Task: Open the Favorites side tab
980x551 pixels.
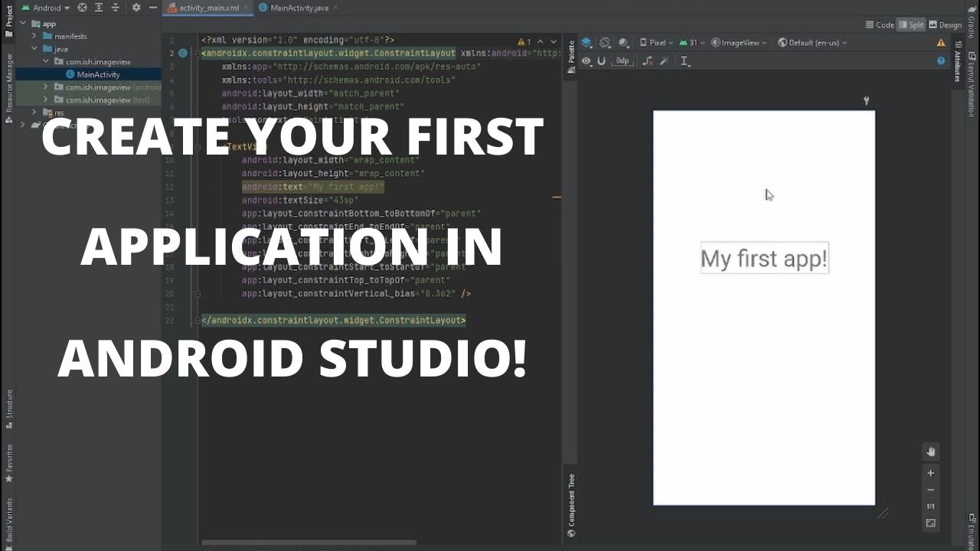Action: [x=9, y=462]
